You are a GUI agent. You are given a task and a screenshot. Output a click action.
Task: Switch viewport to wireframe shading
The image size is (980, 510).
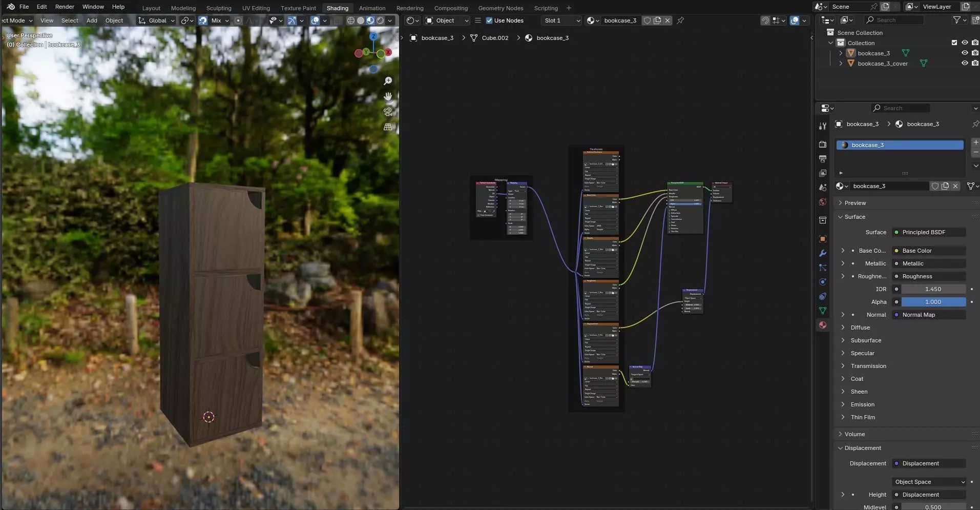(351, 21)
